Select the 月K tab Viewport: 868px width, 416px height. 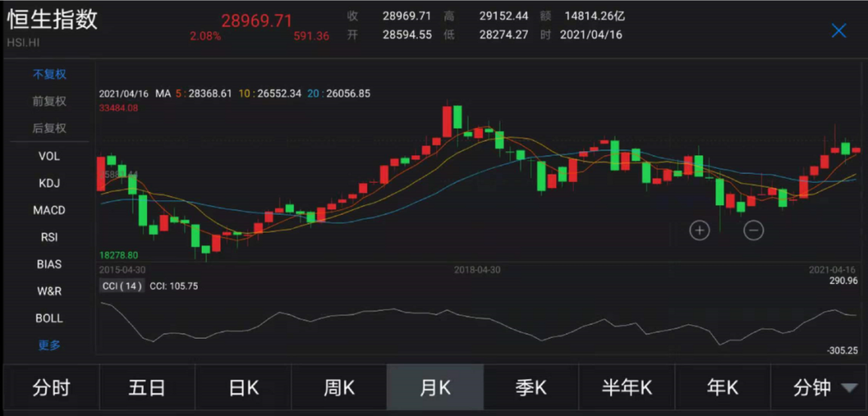[x=435, y=388]
